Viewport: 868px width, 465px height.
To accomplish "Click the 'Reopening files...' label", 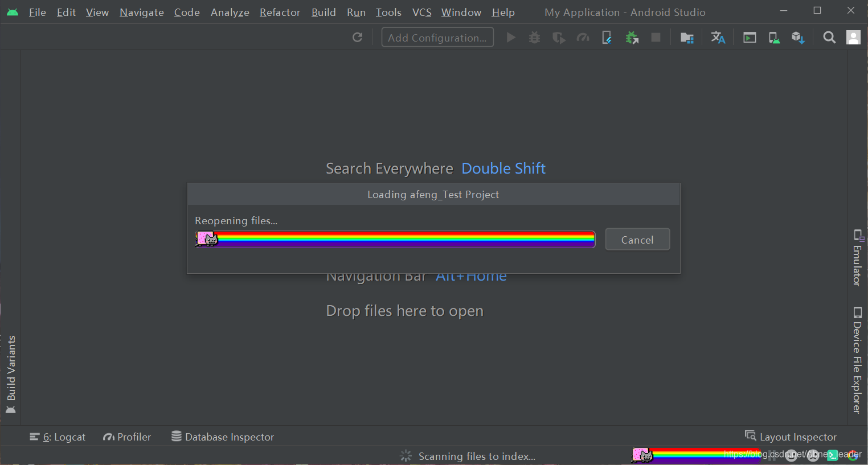I will pyautogui.click(x=236, y=221).
